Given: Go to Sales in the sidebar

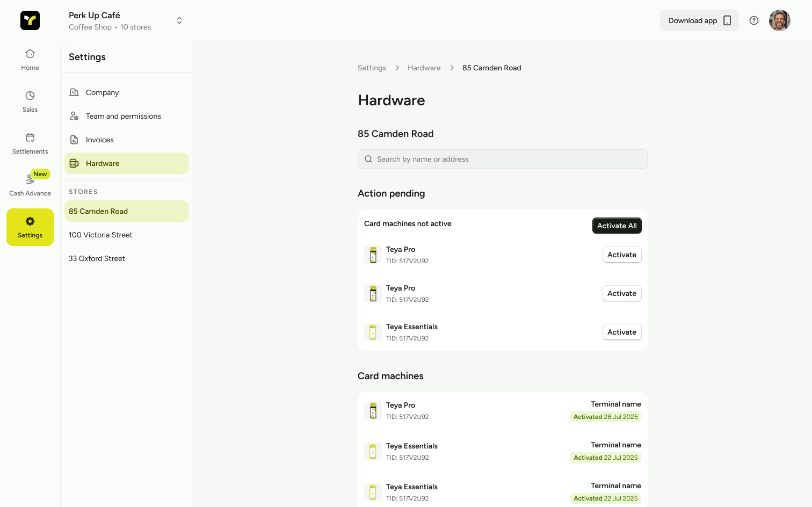Looking at the screenshot, I should 30,102.
